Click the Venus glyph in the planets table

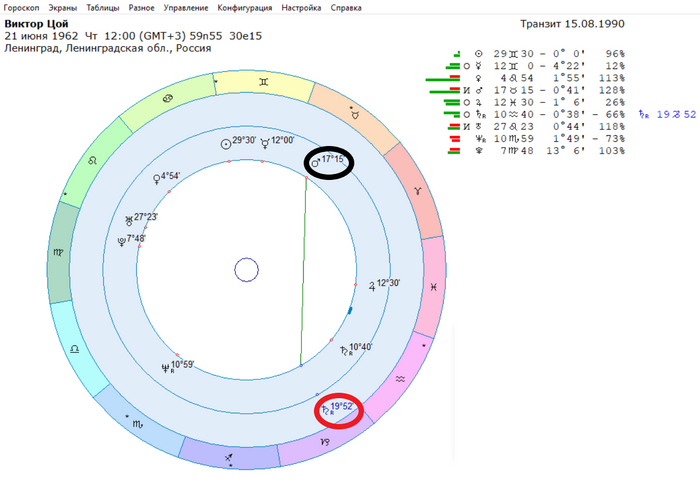(x=479, y=78)
